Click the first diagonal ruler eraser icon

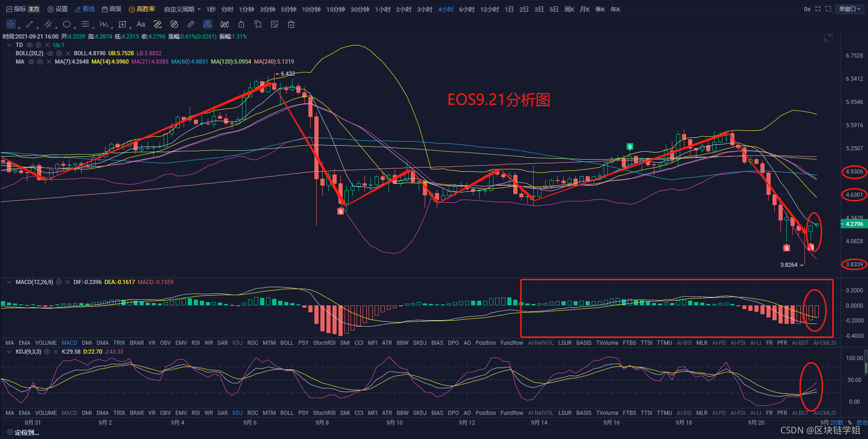point(158,24)
